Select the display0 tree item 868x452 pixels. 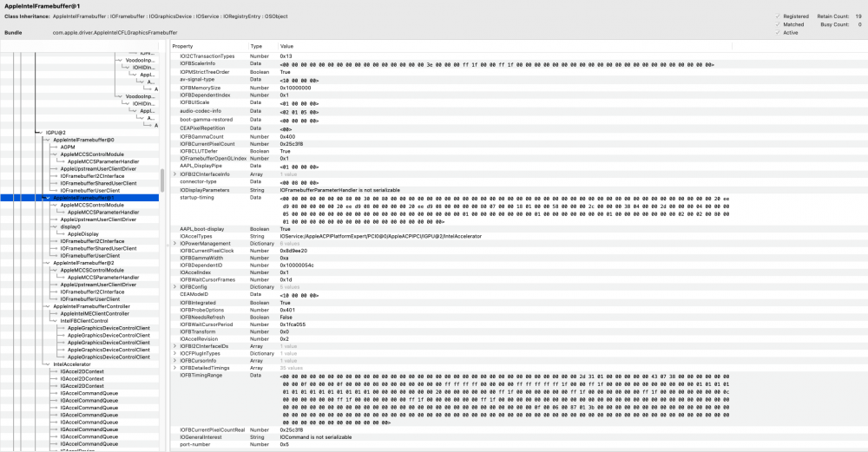pyautogui.click(x=70, y=226)
